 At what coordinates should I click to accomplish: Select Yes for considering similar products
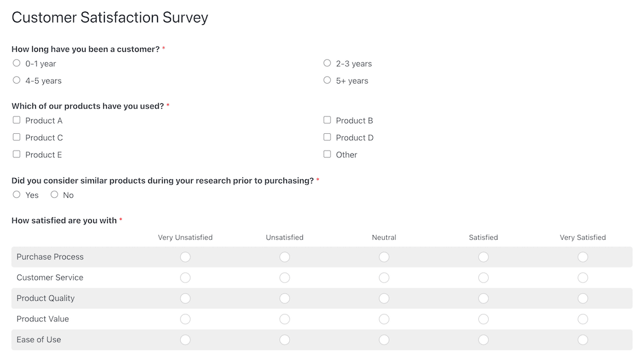pos(16,194)
